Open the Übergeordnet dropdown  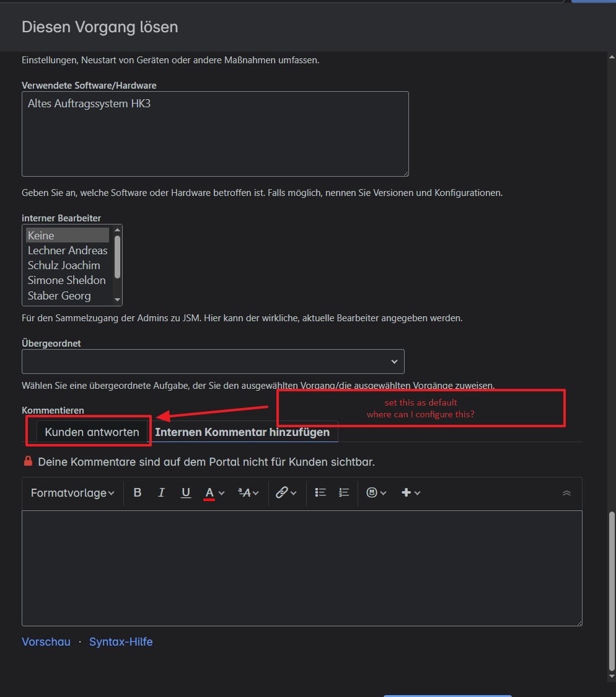pyautogui.click(x=213, y=362)
